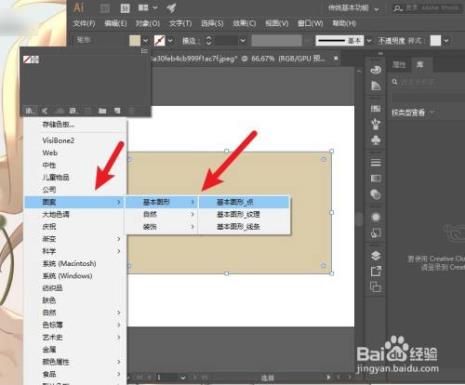Select 基本图形 in the 图案 submenu
Screen dimensions: 465x385
pos(162,202)
